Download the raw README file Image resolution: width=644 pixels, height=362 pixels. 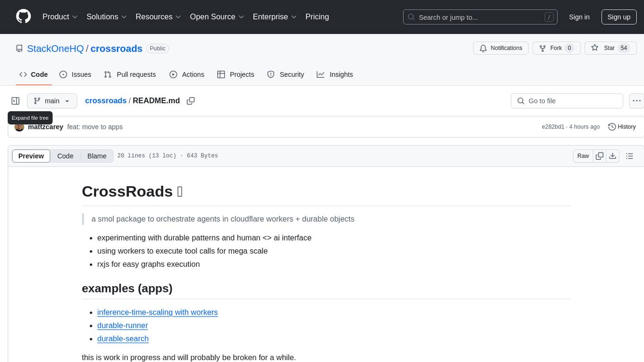pos(613,156)
